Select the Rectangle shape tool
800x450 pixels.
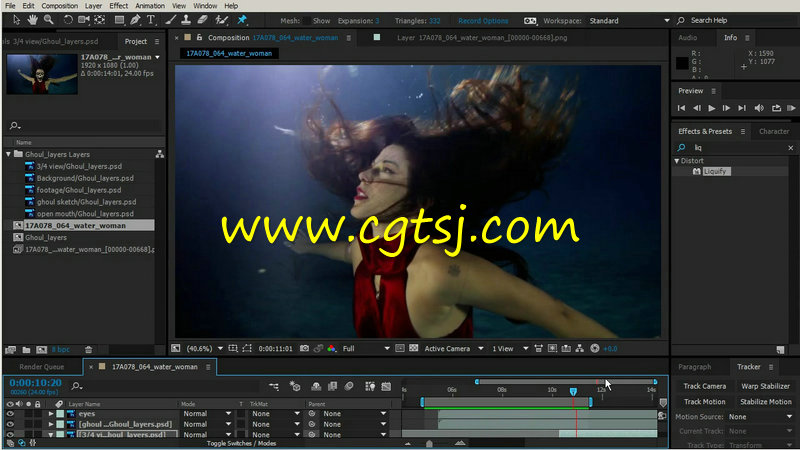(x=119, y=20)
